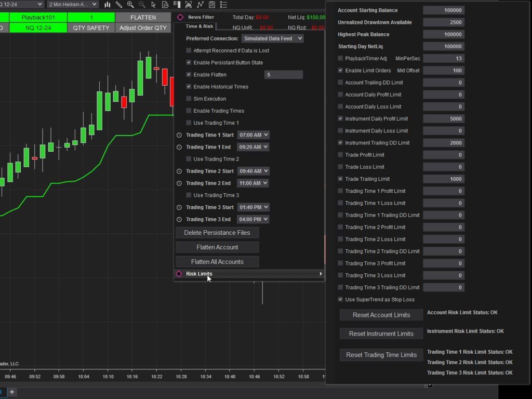Open the drawing tools pencil icon

click(118, 5)
